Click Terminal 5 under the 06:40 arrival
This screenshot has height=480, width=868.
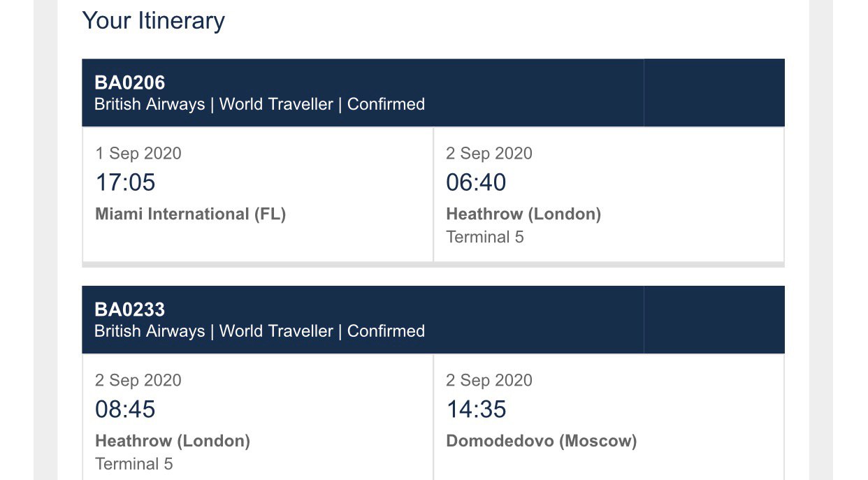(x=485, y=237)
